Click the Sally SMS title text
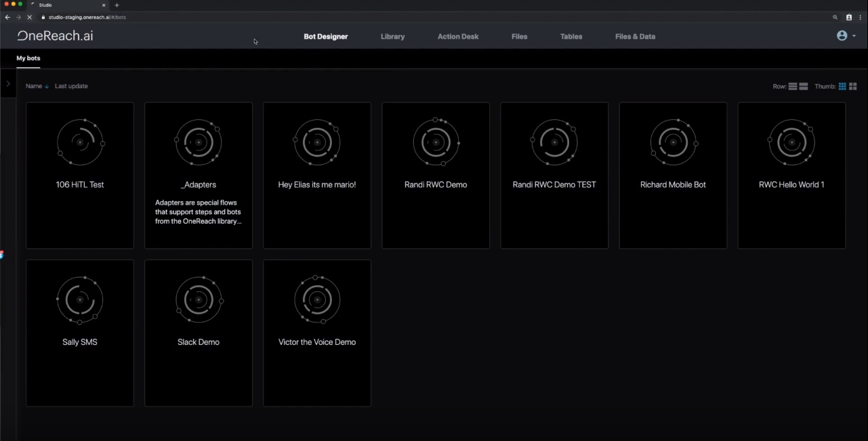This screenshot has width=868, height=441. (x=80, y=342)
